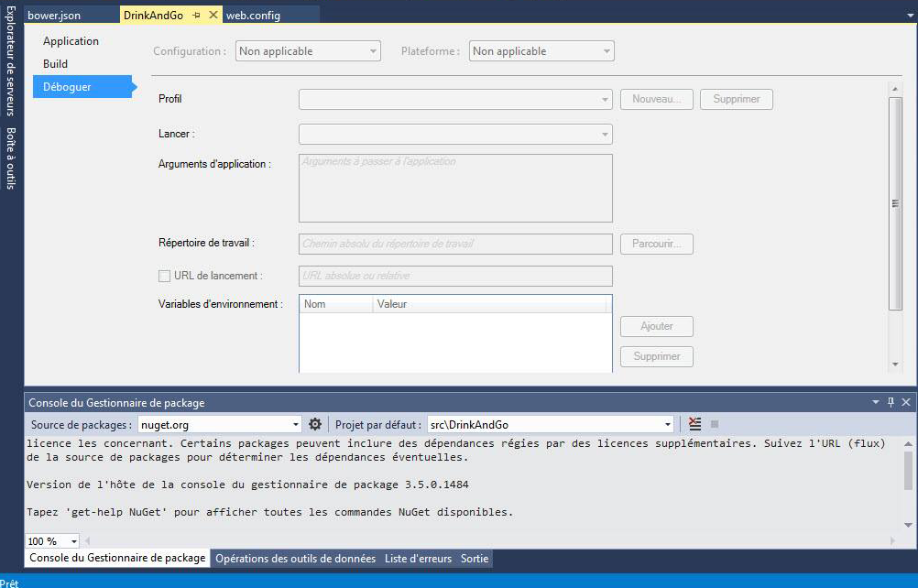Screen dimensions: 918x588
Task: Click the Parcourir... button
Action: (x=657, y=244)
